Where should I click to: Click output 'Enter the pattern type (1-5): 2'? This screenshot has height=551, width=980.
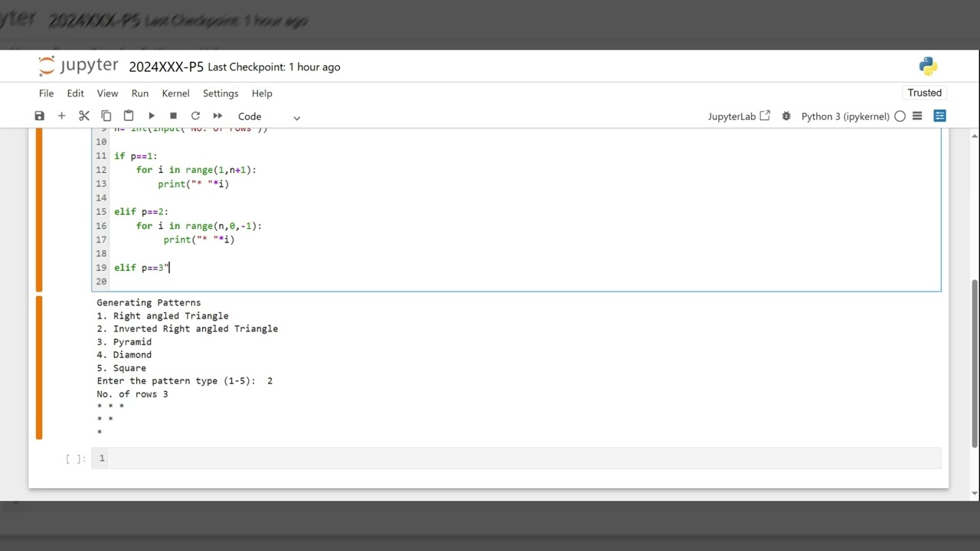coord(185,381)
